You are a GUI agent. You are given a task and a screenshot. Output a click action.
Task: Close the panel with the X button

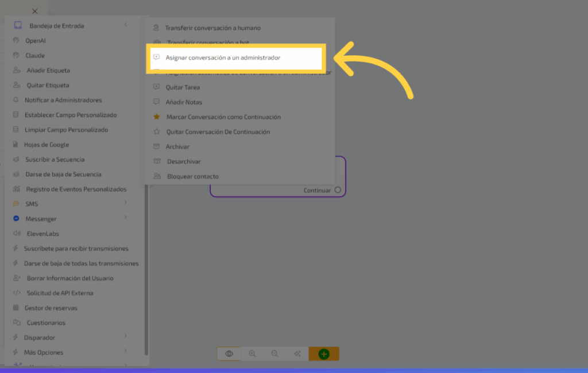click(x=35, y=11)
